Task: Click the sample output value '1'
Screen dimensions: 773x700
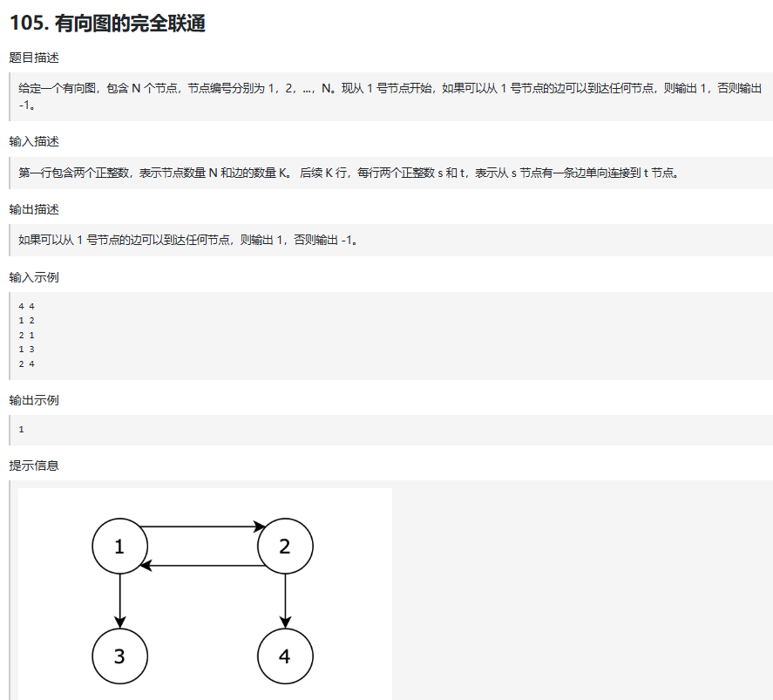Action: coord(21,430)
